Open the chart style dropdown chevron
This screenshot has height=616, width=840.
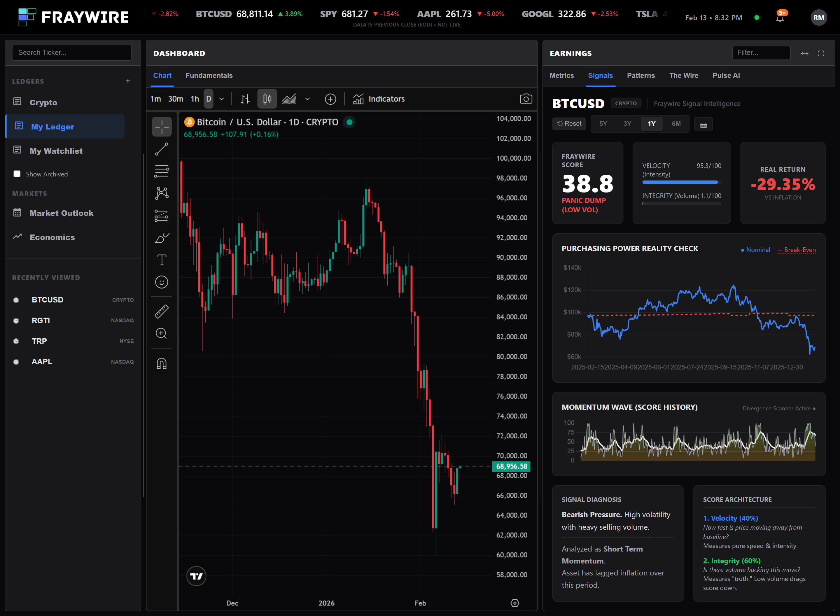click(x=307, y=99)
